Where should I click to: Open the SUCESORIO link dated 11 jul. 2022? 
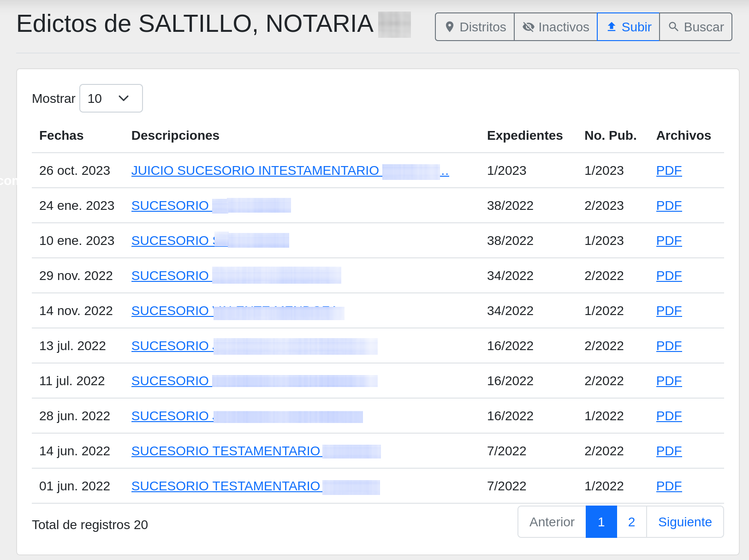point(254,381)
